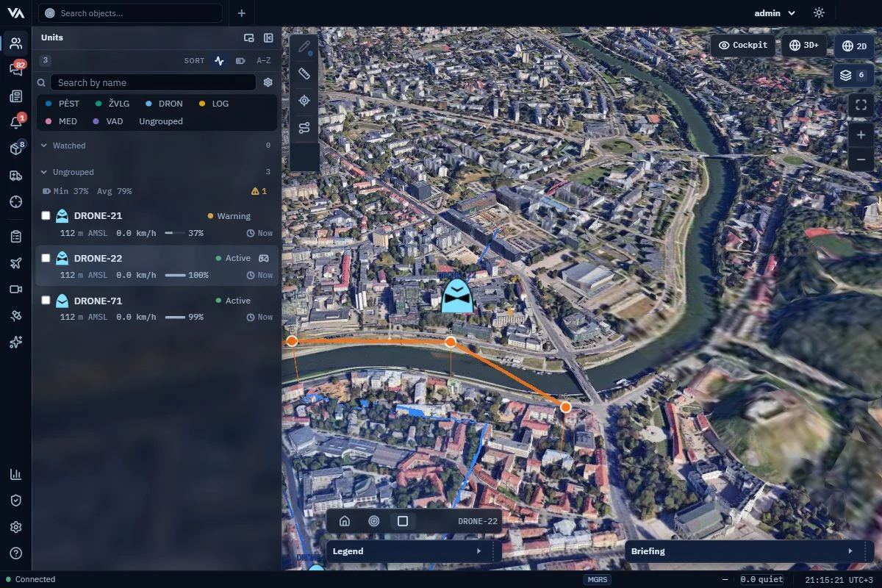Open the satellite sidebar icon
Screen dimensions: 882x588
16,316
